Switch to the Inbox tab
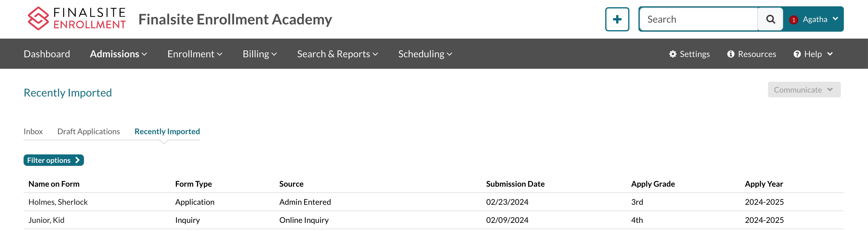Screen dimensions: 868x231 [33, 131]
